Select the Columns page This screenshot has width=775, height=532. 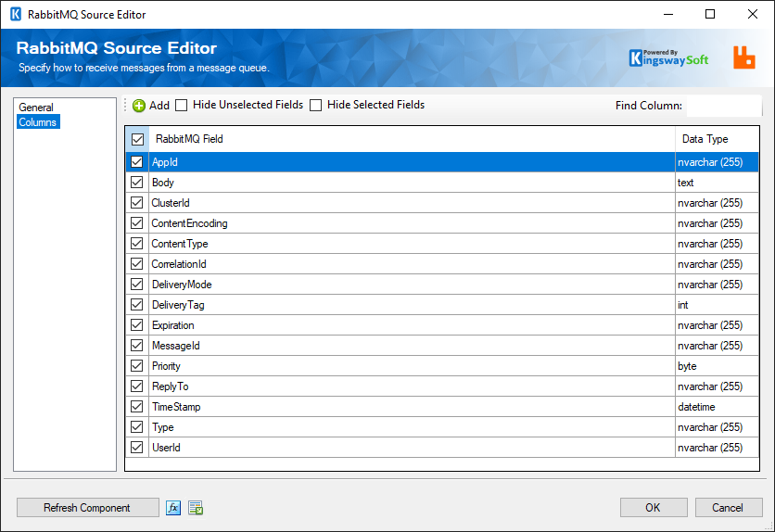click(x=38, y=122)
